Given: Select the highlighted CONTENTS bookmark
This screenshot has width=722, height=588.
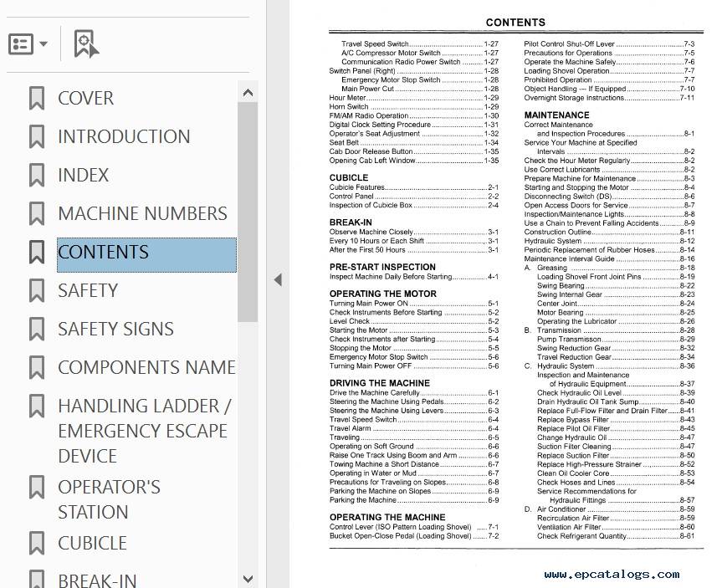Looking at the screenshot, I should (147, 255).
